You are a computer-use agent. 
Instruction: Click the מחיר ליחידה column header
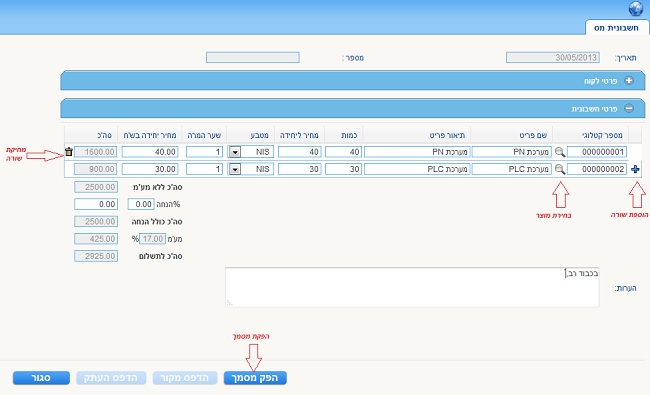[299, 135]
